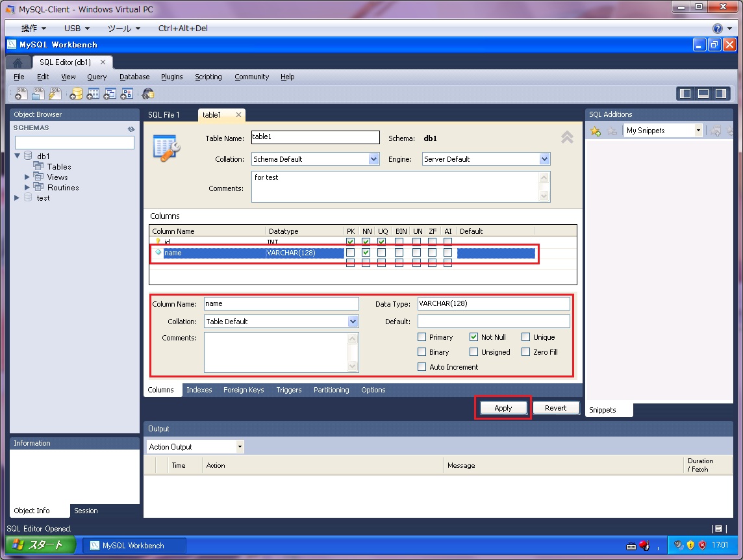Check the Primary checkbox
This screenshot has height=560, width=743.
(422, 337)
